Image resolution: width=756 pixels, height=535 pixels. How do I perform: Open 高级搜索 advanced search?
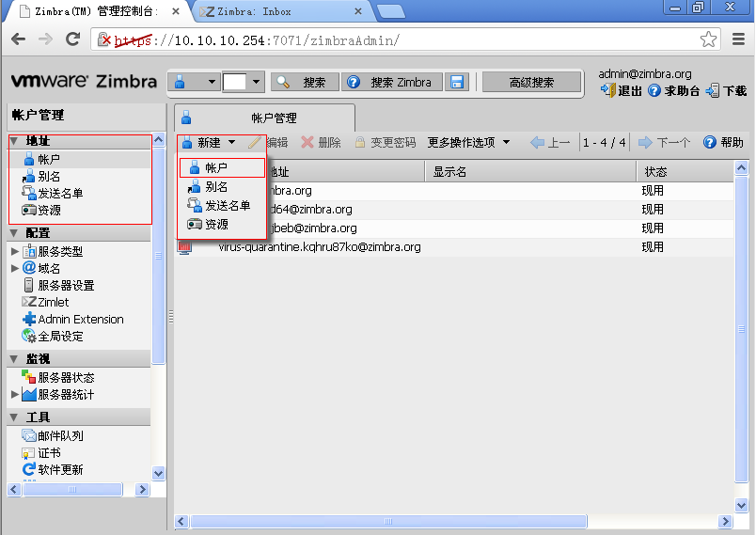coord(531,83)
